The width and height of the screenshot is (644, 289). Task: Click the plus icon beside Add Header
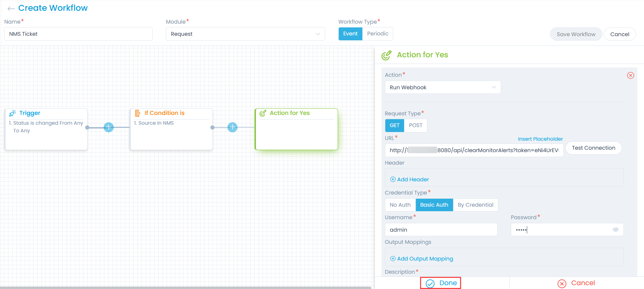coord(393,179)
